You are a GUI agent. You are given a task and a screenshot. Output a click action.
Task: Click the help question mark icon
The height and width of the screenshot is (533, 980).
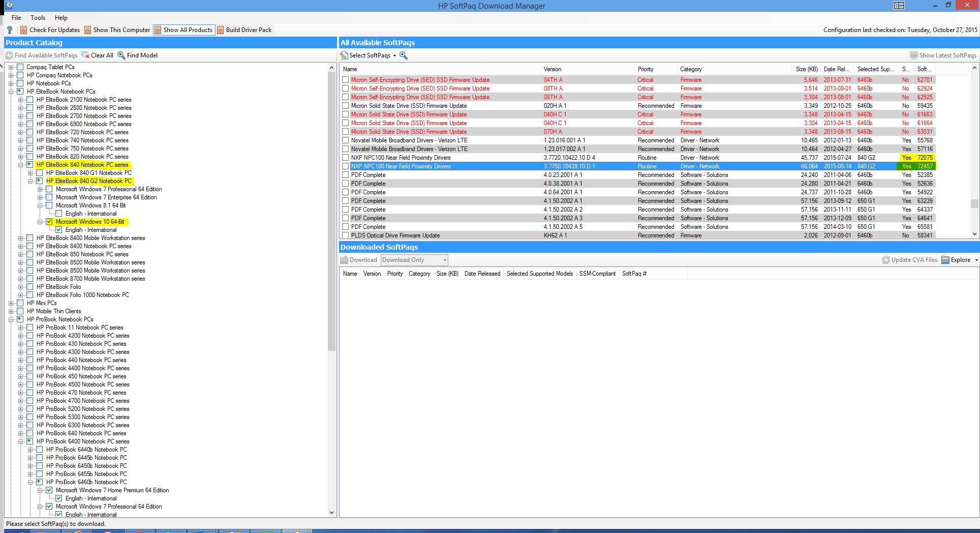coord(9,30)
